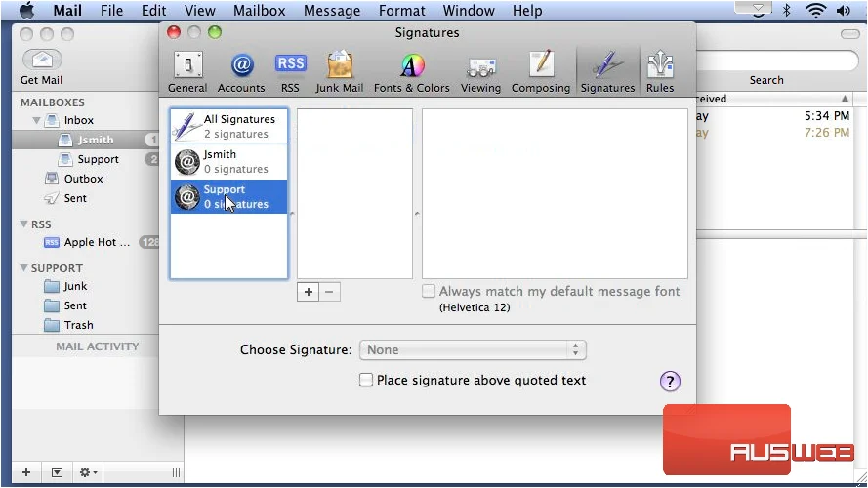Click the show mail activity icon
The width and height of the screenshot is (868, 488).
57,472
